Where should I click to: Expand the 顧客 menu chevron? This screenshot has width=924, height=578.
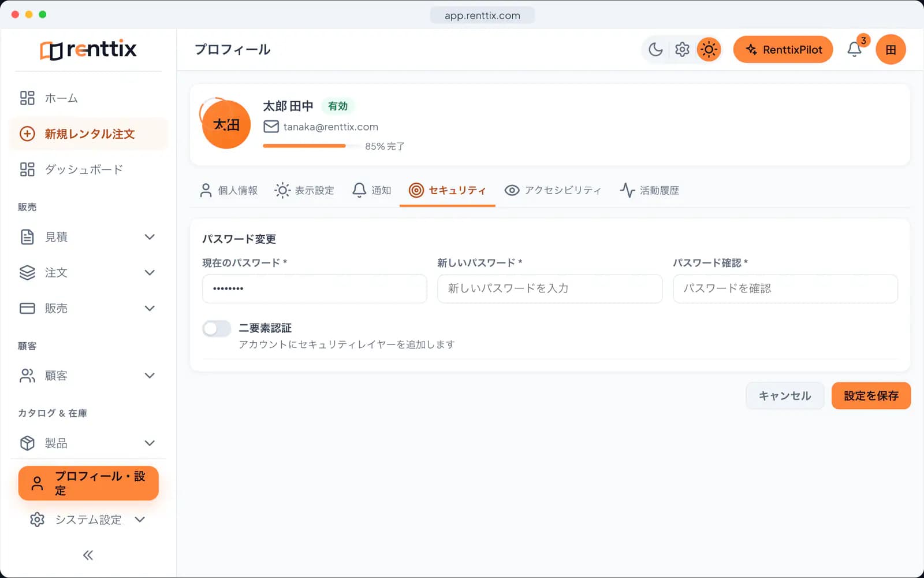pyautogui.click(x=150, y=376)
